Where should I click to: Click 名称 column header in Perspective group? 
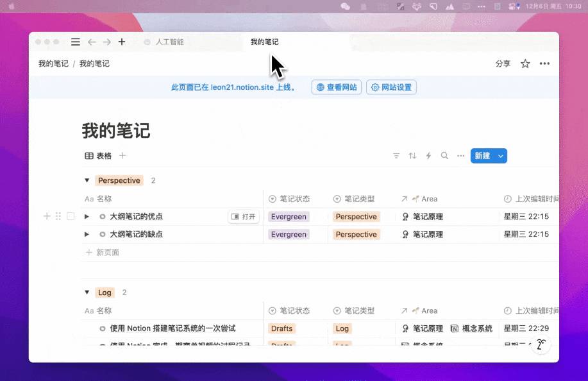coord(98,199)
